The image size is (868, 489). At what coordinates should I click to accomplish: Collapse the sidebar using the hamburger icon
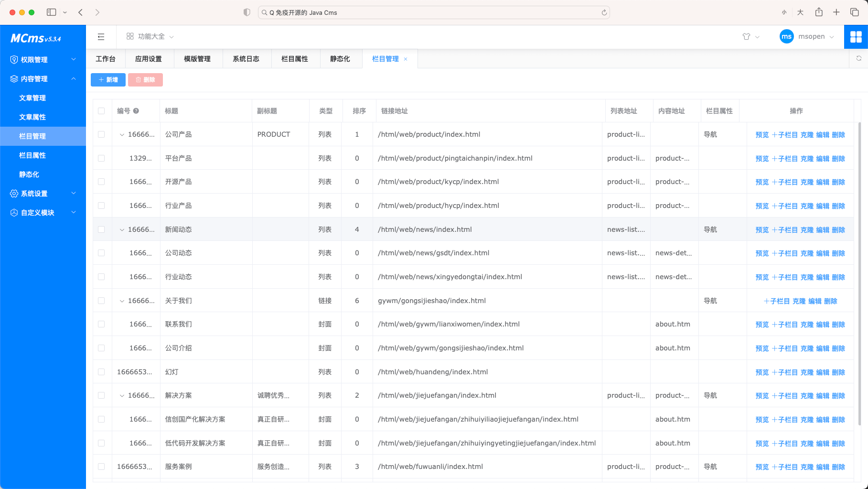click(101, 36)
